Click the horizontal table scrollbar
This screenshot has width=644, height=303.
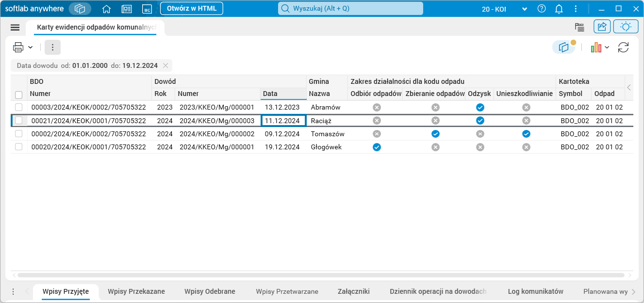pyautogui.click(x=320, y=275)
